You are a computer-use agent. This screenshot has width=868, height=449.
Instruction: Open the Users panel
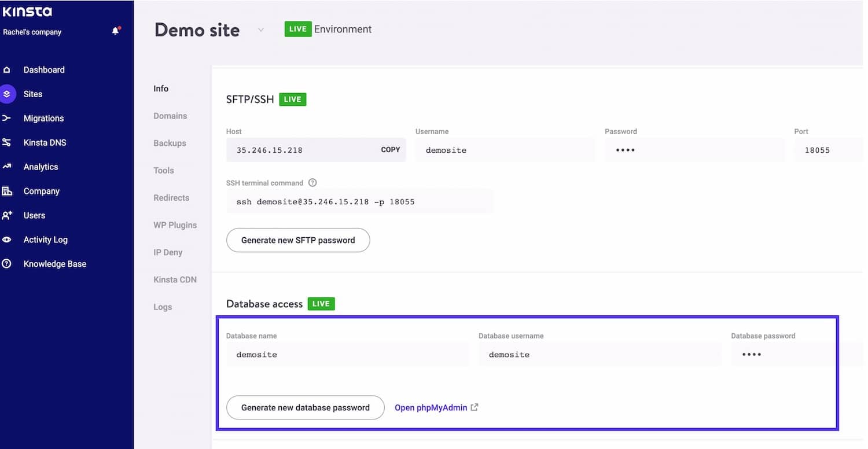pos(34,215)
